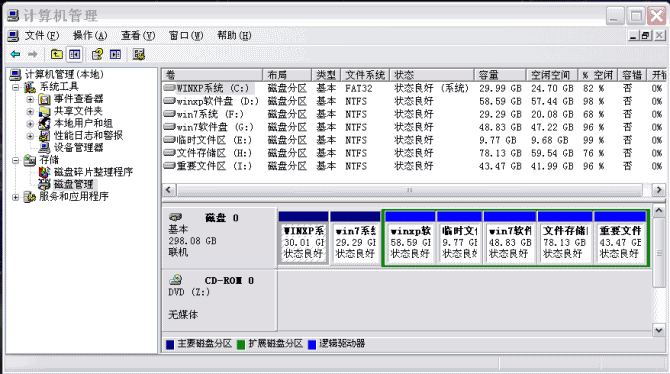Click the 设备管理器 tree icon
This screenshot has height=374, width=670.
tap(44, 148)
